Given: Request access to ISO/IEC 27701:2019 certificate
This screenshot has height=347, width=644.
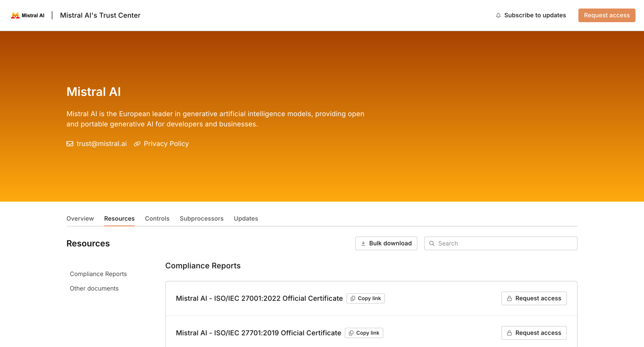Looking at the screenshot, I should tap(534, 333).
